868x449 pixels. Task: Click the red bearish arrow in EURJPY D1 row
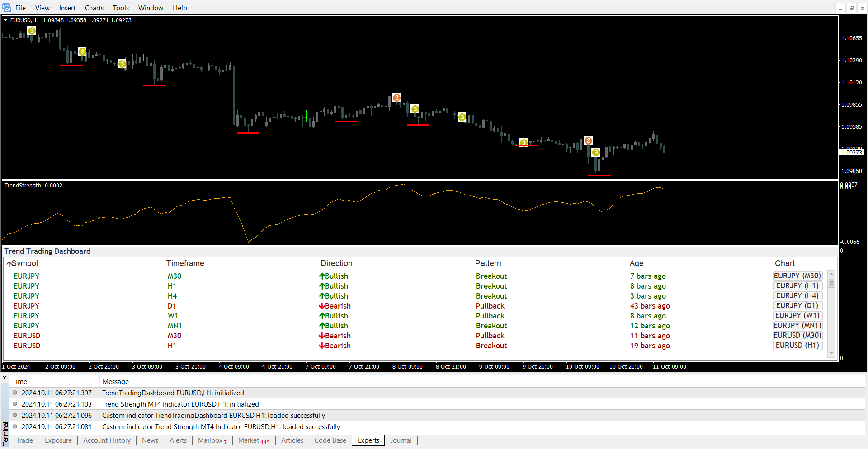point(322,306)
